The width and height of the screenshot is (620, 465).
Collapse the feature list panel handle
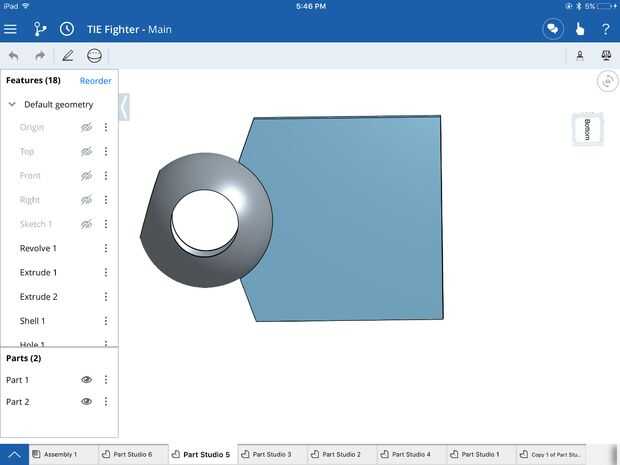[x=124, y=107]
